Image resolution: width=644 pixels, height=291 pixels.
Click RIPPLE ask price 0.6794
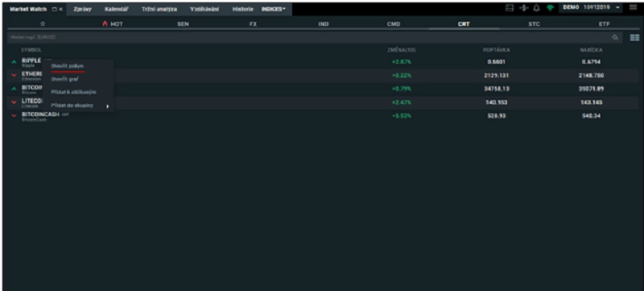pyautogui.click(x=591, y=62)
